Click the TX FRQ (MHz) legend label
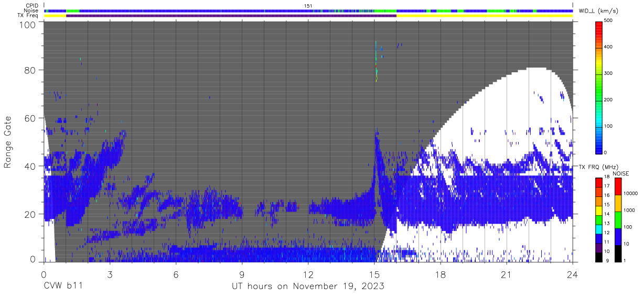The width and height of the screenshot is (644, 297). (599, 167)
